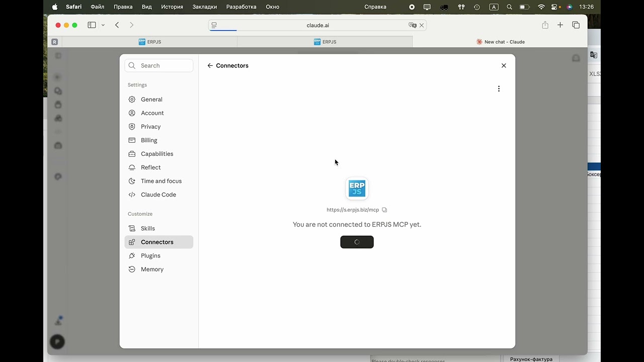Screen dimensions: 644x362
Task: Switch to the second ERPJS tab
Action: coord(325,42)
